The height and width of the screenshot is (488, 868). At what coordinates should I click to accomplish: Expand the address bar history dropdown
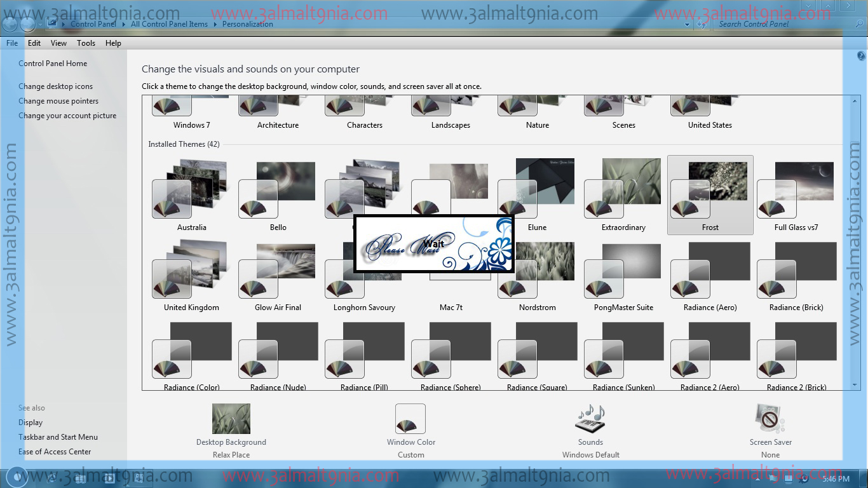pyautogui.click(x=687, y=25)
